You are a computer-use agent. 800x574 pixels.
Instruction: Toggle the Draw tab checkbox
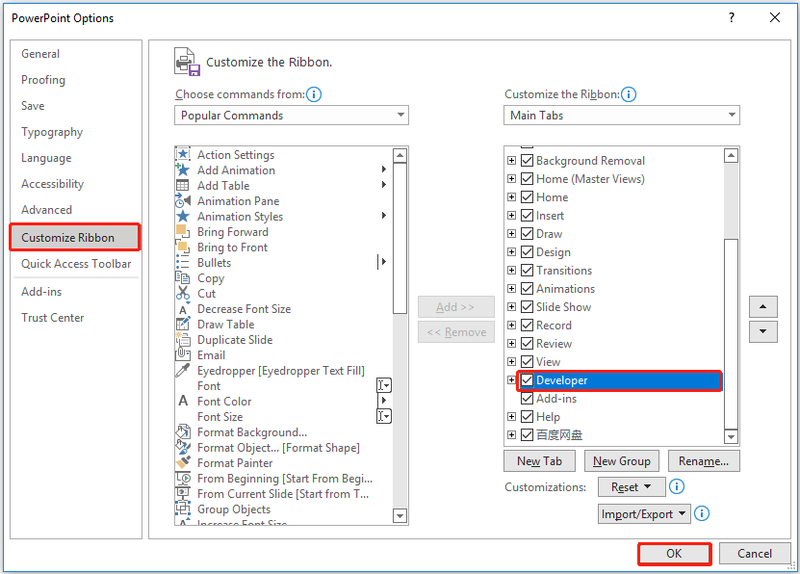coord(527,234)
